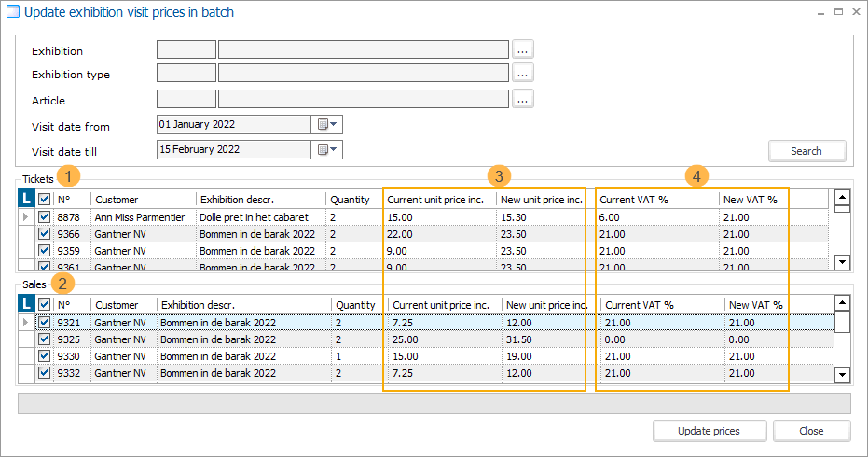This screenshot has width=868, height=457.
Task: Uncheck sales row 9325 checkbox
Action: click(x=45, y=339)
